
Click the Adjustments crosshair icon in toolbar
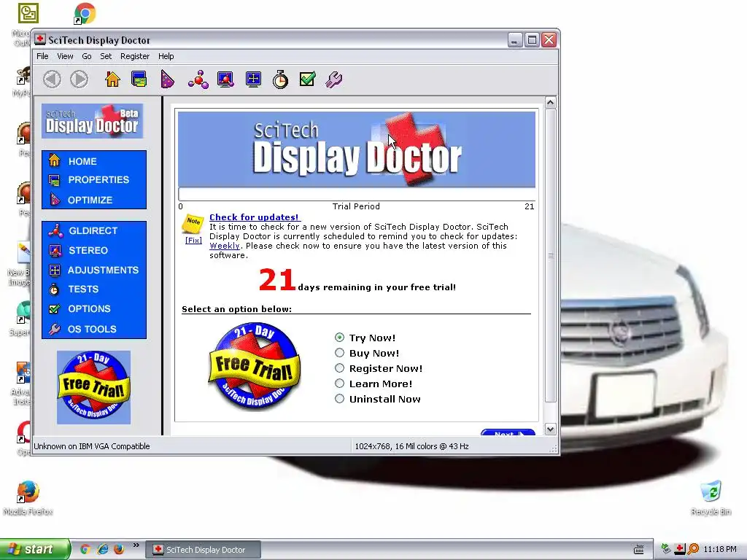click(x=253, y=79)
